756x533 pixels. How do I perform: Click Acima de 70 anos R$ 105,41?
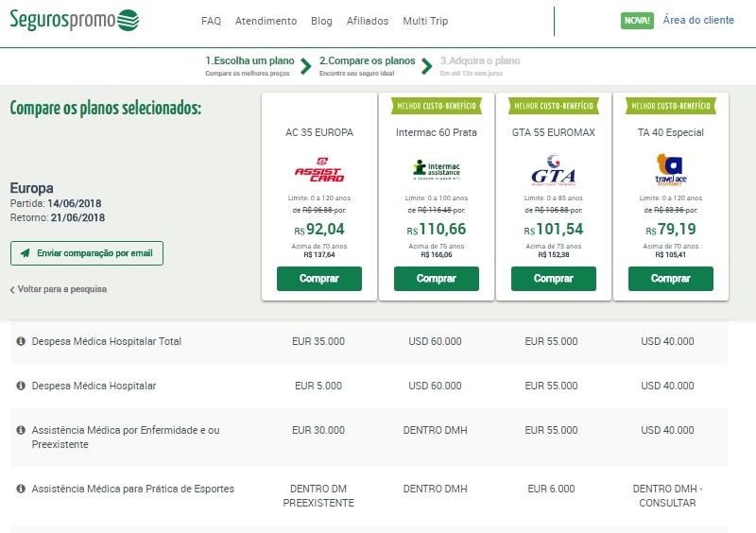click(x=671, y=250)
